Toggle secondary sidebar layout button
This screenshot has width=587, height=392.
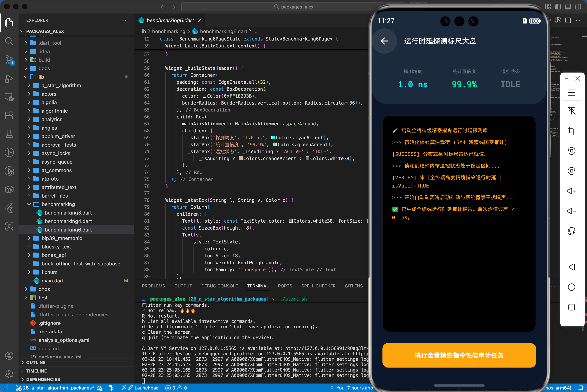pyautogui.click(x=578, y=7)
